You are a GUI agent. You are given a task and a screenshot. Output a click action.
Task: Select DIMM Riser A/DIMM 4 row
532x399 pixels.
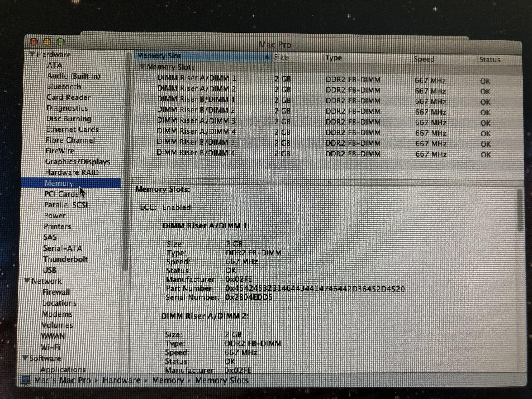click(196, 131)
